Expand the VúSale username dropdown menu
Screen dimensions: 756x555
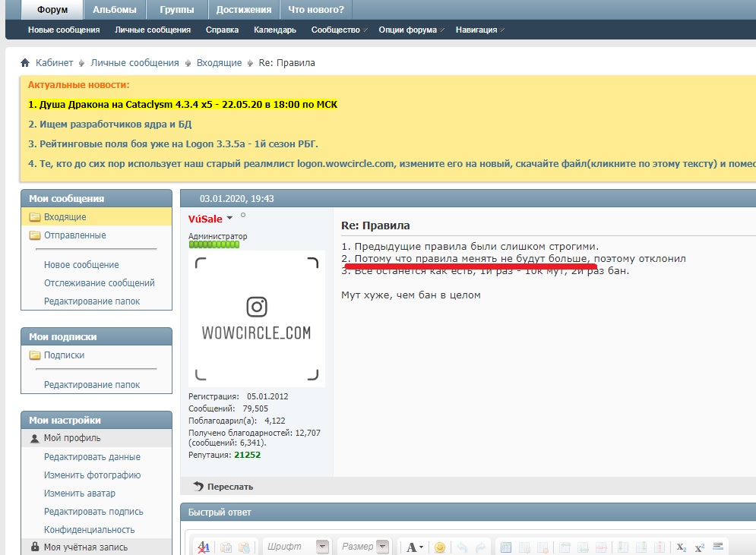point(229,219)
